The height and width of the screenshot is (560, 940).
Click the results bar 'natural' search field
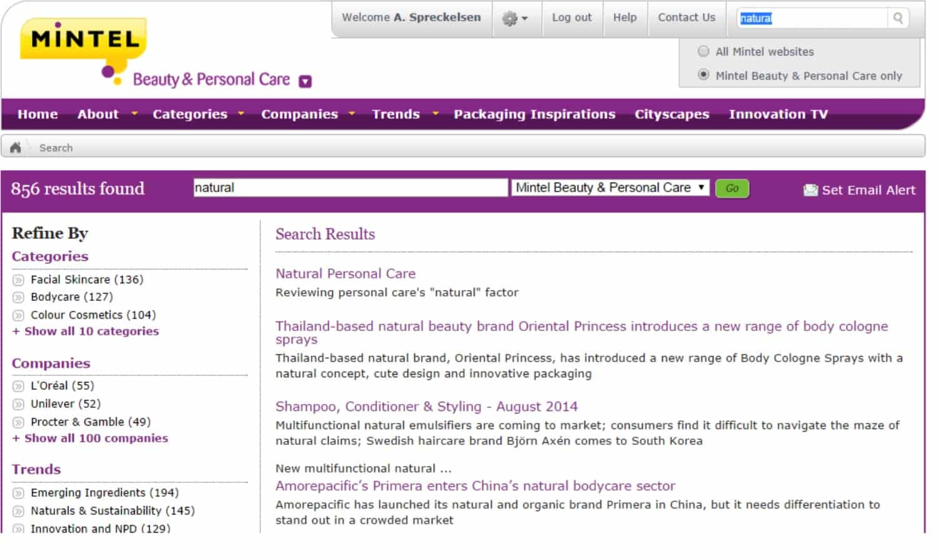coord(350,188)
